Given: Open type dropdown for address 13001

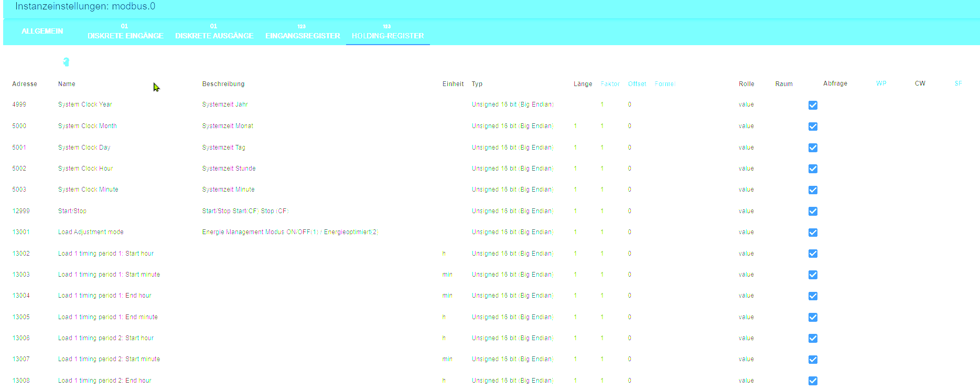Looking at the screenshot, I should pos(513,232).
